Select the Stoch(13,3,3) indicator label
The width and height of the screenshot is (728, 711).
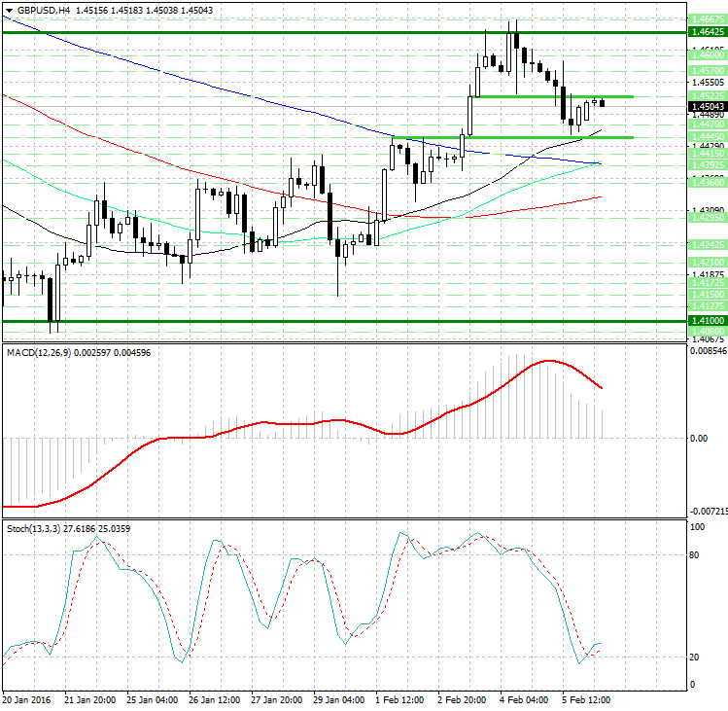click(33, 529)
